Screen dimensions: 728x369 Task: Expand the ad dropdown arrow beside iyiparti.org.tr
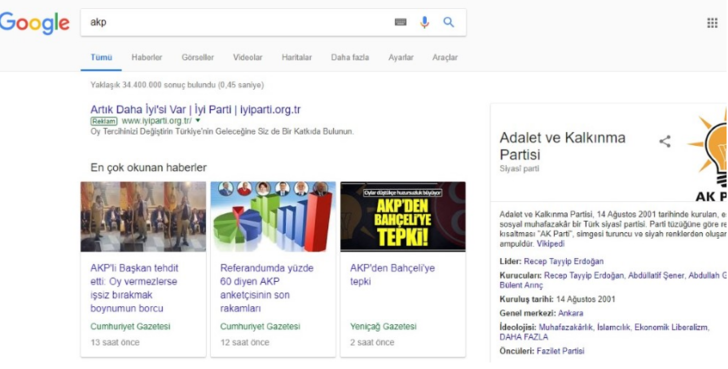198,121
